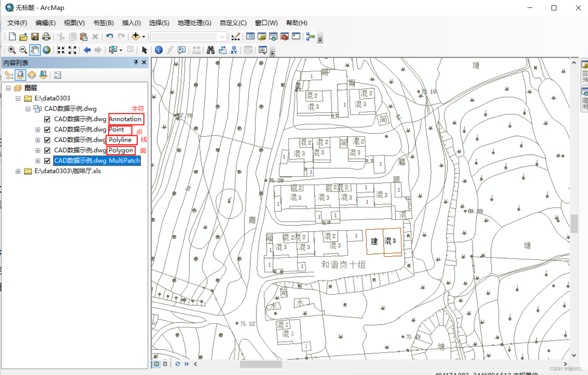This screenshot has width=588, height=375.
Task: Switch to Layout View at map bottom
Action: pyautogui.click(x=165, y=364)
